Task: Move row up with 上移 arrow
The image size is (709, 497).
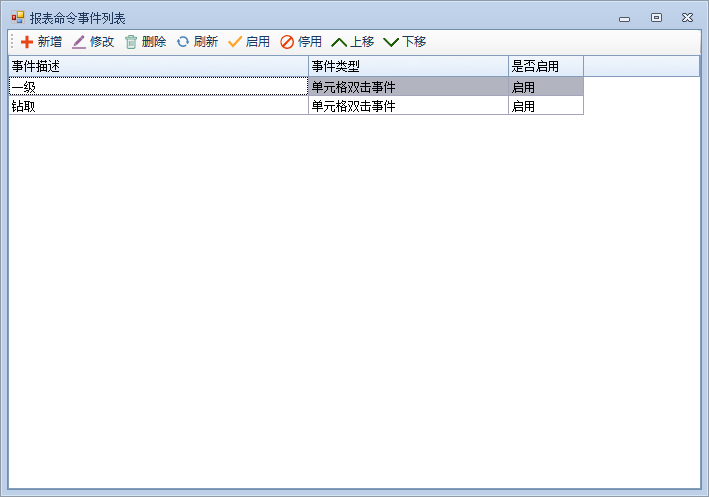Action: [340, 42]
